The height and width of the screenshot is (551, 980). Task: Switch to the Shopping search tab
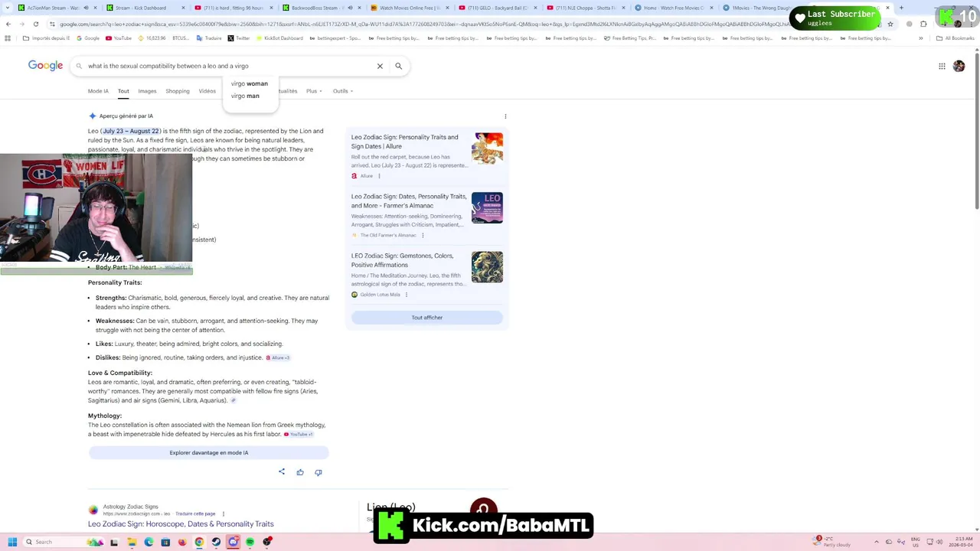click(178, 91)
